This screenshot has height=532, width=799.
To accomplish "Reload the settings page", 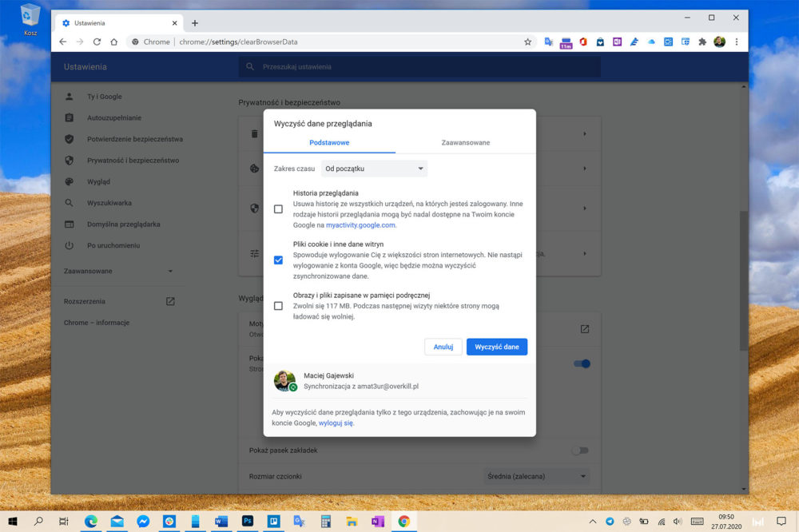I will coord(97,42).
